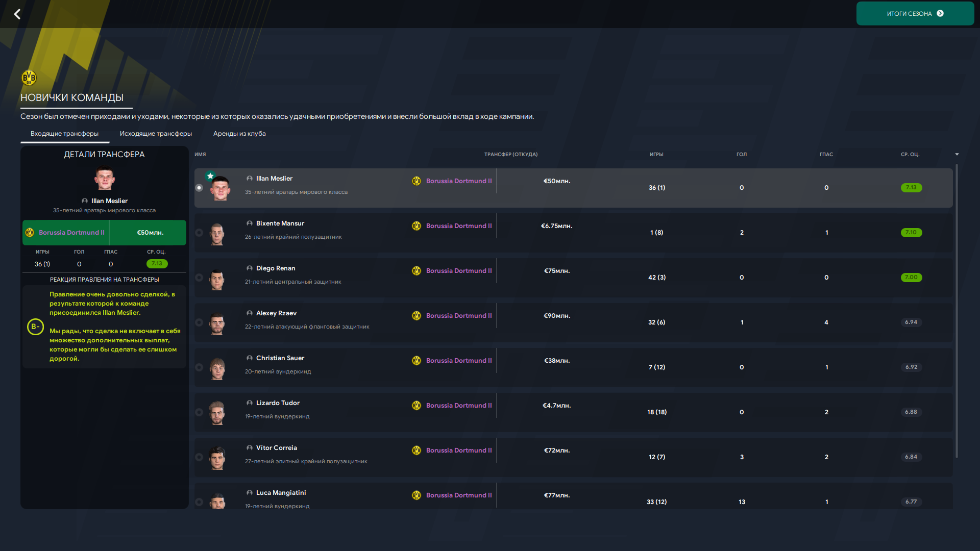This screenshot has height=551, width=980.
Task: Click person icon beside Lizardo Tudor name
Action: [x=250, y=403]
